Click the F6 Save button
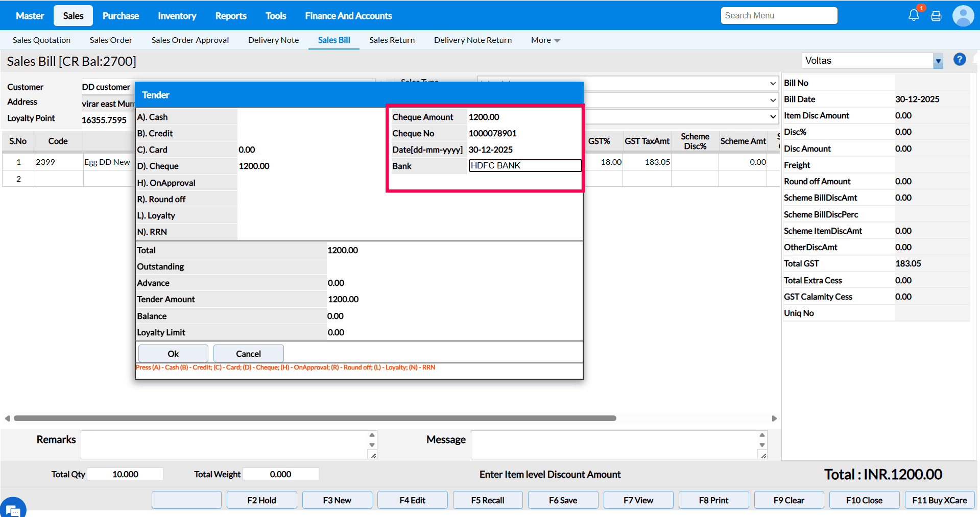This screenshot has width=980, height=517. click(563, 500)
